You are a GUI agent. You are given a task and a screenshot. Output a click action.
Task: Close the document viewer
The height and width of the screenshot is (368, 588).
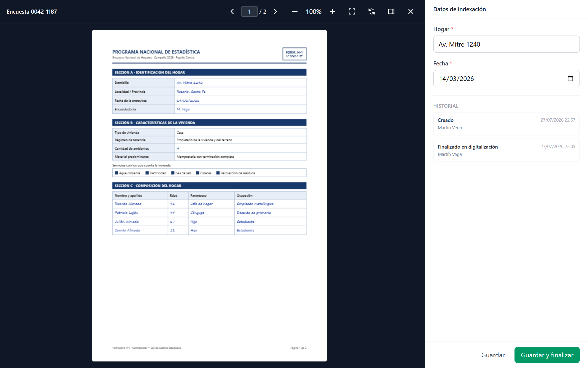click(x=411, y=11)
